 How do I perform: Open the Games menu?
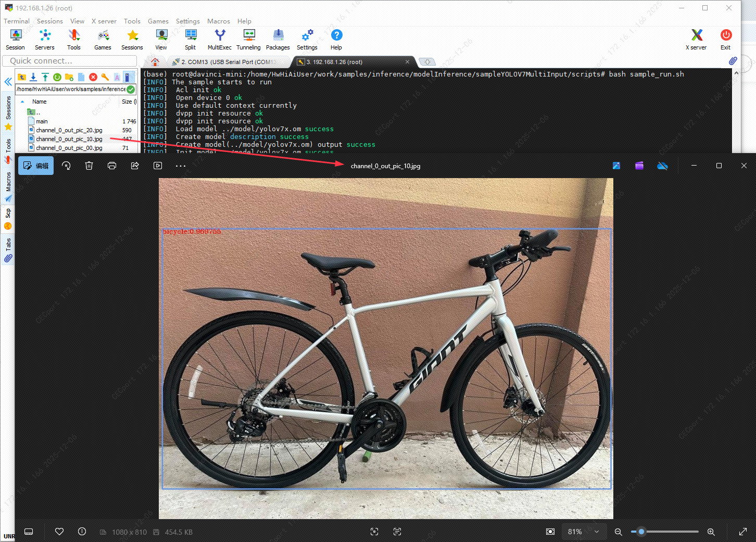click(x=158, y=21)
